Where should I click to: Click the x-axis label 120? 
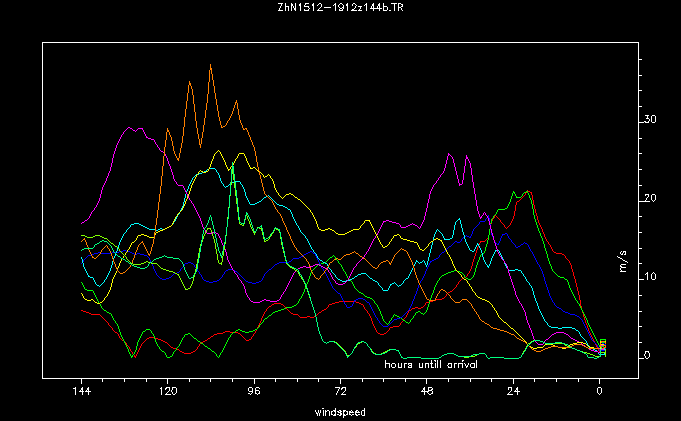click(168, 391)
